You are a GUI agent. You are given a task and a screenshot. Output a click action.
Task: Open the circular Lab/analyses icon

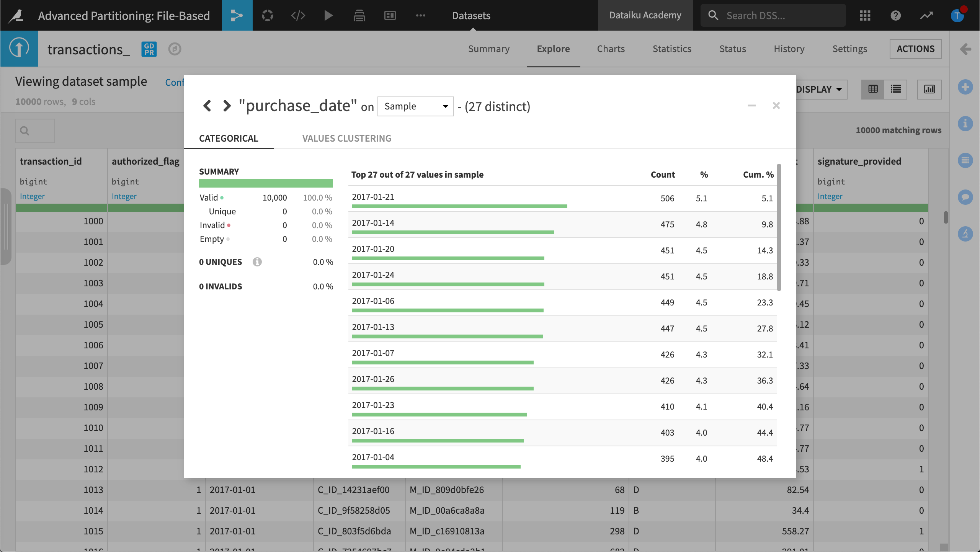pyautogui.click(x=268, y=15)
